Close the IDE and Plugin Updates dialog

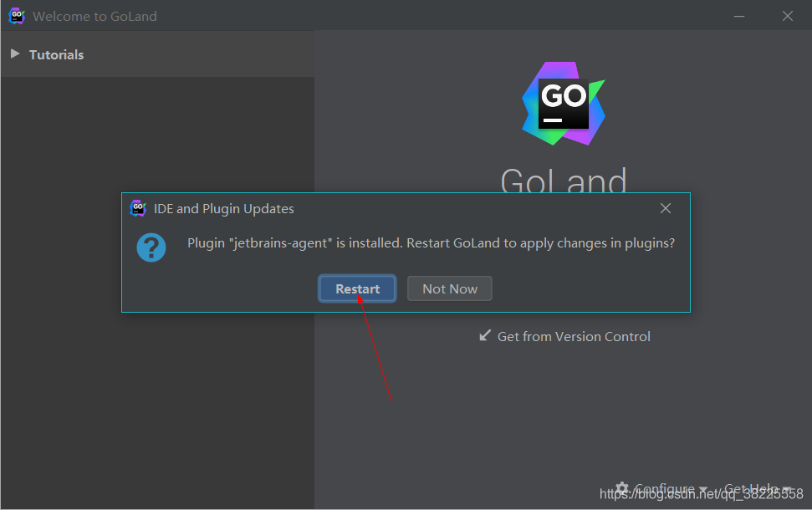tap(666, 208)
